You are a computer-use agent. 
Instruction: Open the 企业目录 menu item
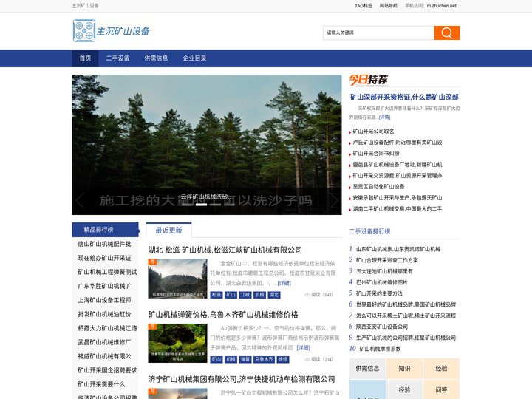(x=195, y=58)
